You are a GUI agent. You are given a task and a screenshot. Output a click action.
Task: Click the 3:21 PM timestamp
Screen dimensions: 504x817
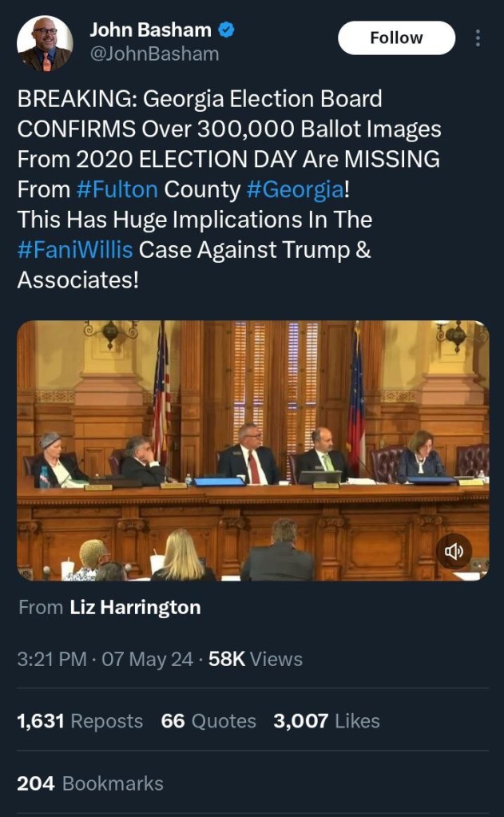coord(53,660)
